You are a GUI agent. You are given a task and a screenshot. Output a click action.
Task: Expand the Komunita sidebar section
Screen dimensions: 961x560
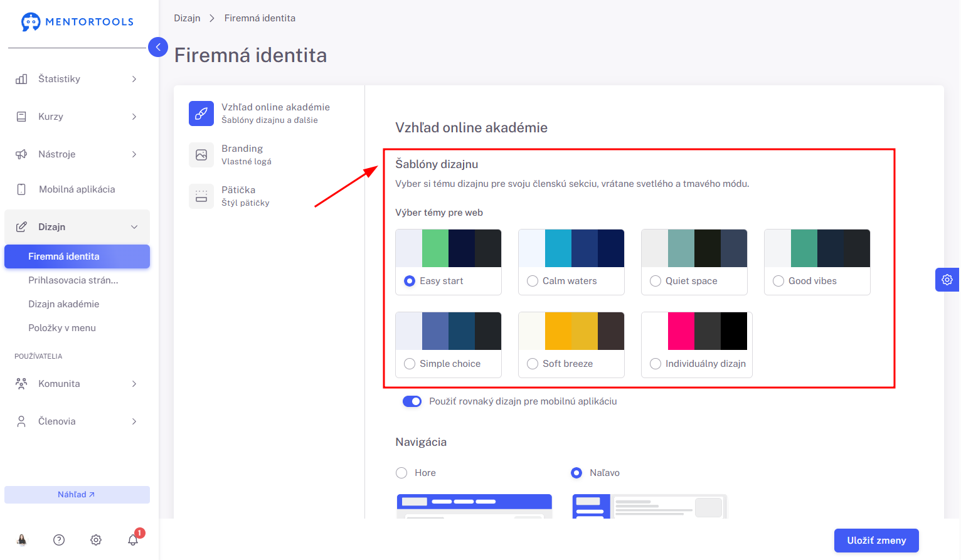(x=77, y=384)
